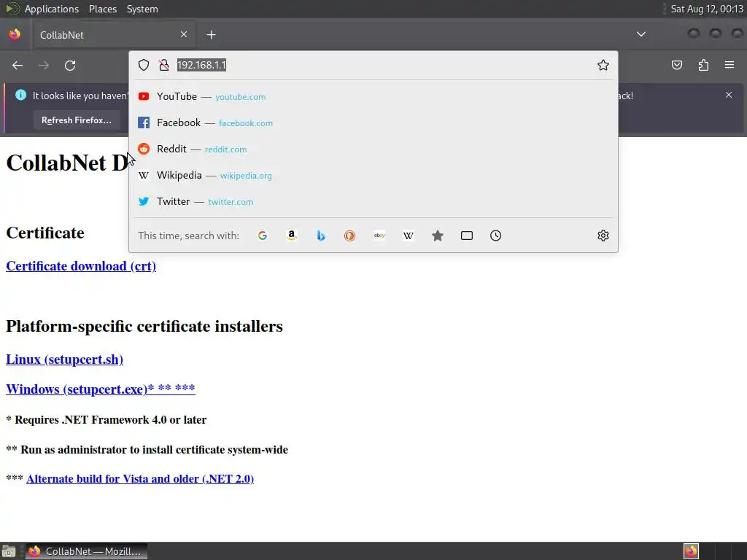Search with Amazon this time

(x=292, y=236)
